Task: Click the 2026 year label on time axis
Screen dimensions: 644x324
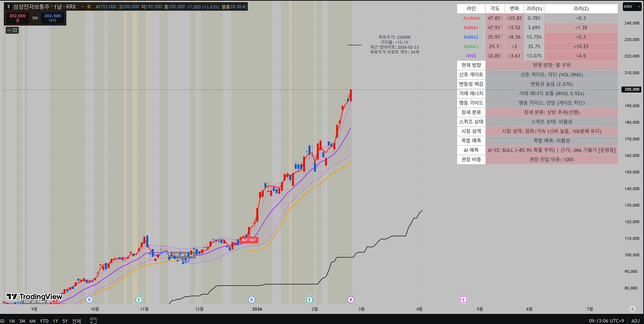Action: 257,309
